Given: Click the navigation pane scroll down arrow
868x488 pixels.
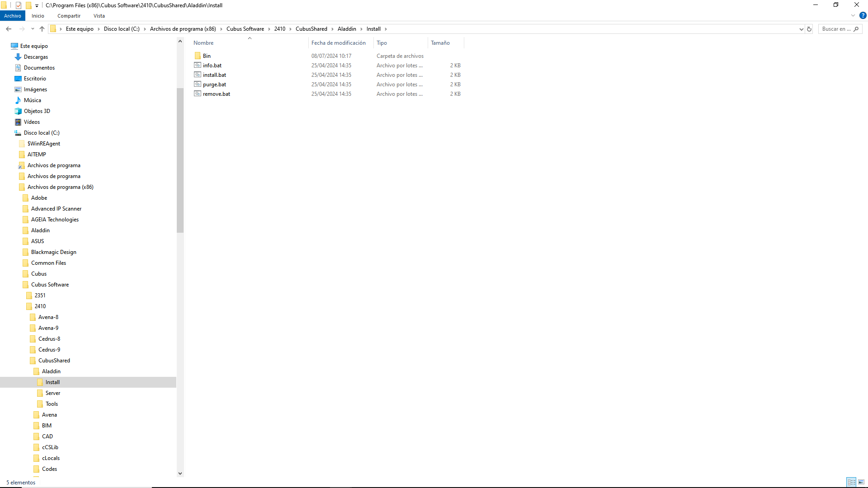Looking at the screenshot, I should pos(180,474).
